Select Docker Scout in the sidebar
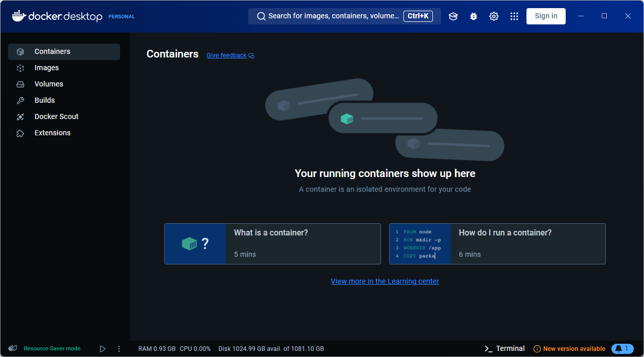This screenshot has width=644, height=357. click(x=64, y=117)
